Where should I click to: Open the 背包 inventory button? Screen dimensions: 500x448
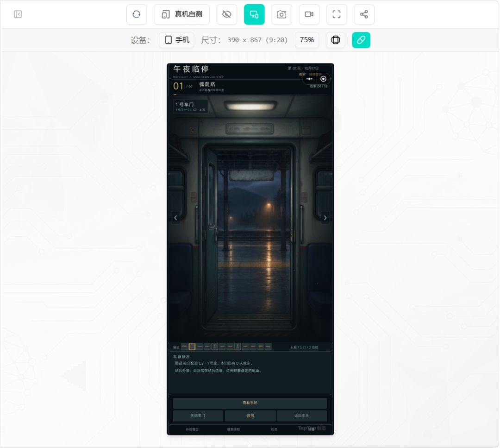click(x=250, y=416)
